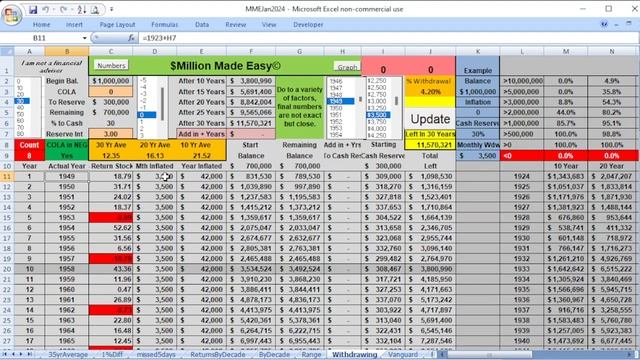Open Print Preview from Quick Access Toolbar
Viewport: 640px width, 360px height.
point(95,9)
